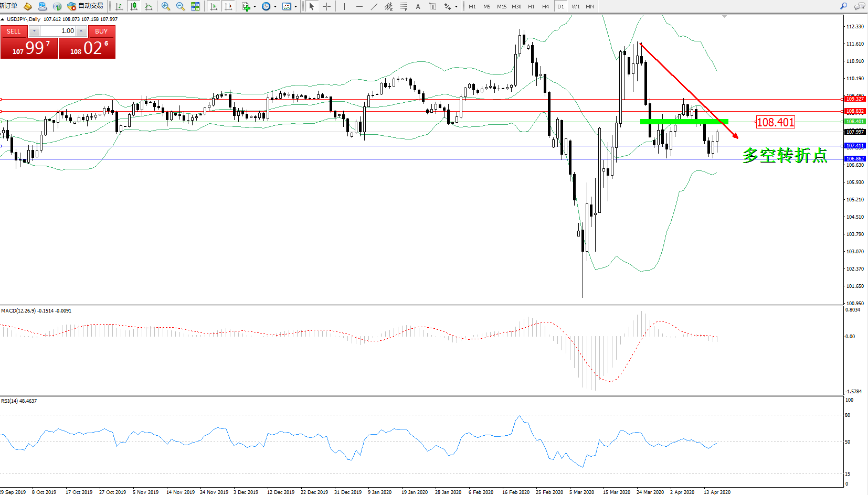This screenshot has width=868, height=495.
Task: Expand the periodicity clock dropdown arrow
Action: (x=275, y=7)
